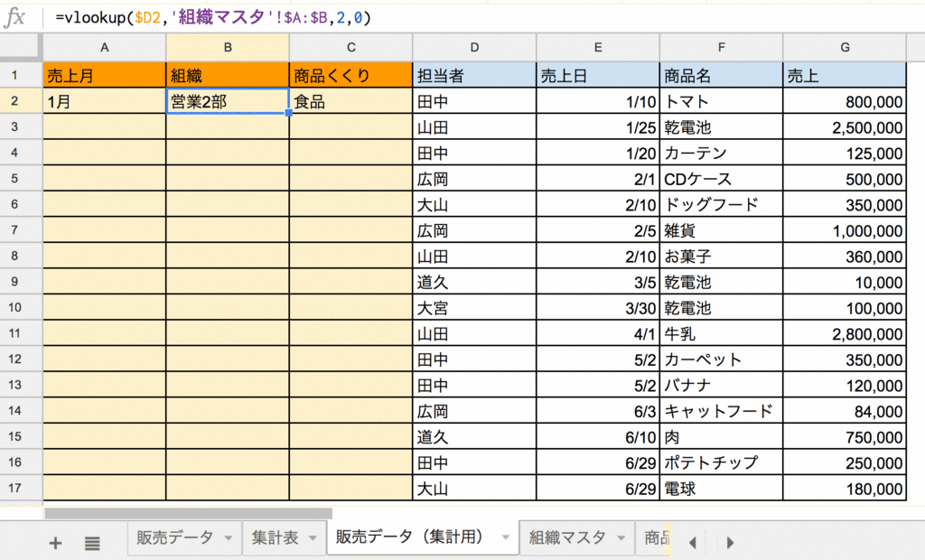Select cell containing トマト
Image resolution: width=925 pixels, height=560 pixels.
(x=721, y=101)
